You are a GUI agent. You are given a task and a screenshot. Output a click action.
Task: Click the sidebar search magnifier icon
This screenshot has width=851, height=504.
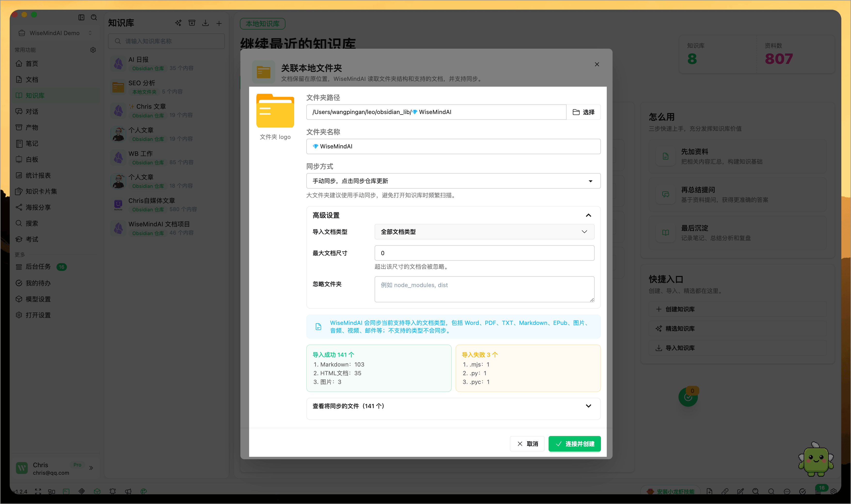coord(94,17)
